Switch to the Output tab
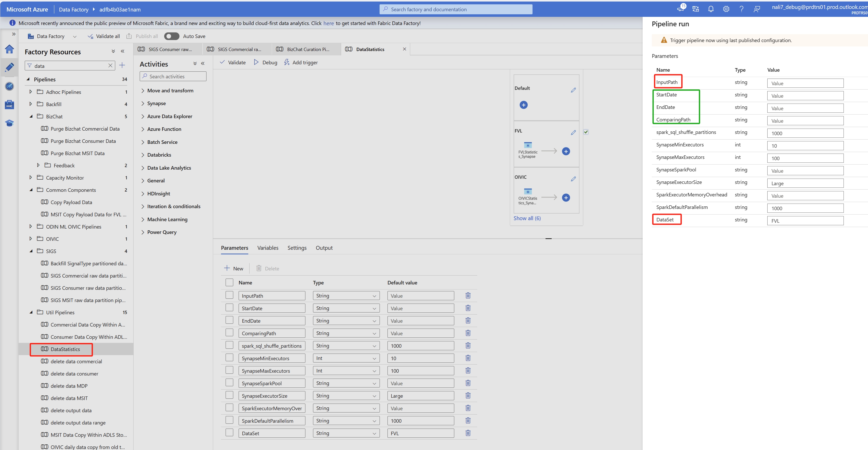Viewport: 868px width, 450px height. point(324,248)
